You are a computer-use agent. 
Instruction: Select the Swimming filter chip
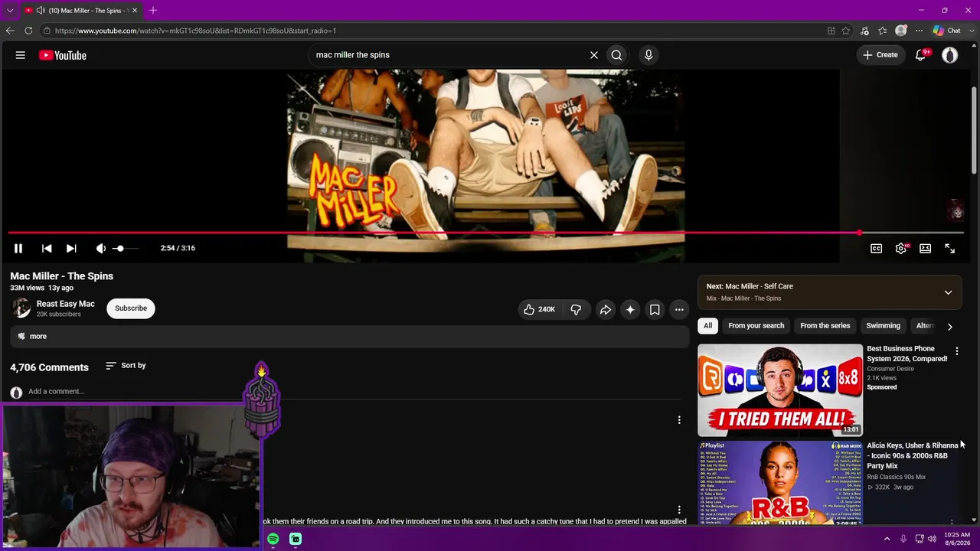[884, 326]
